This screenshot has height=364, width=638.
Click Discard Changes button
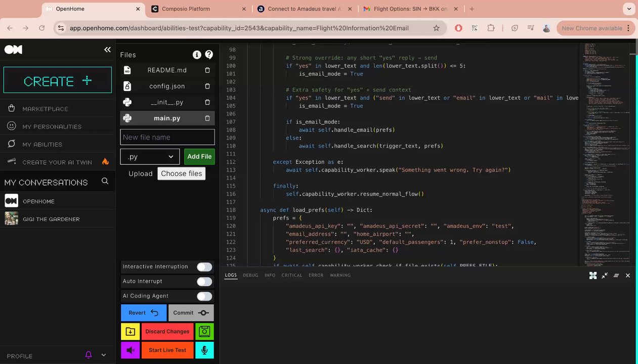point(167,332)
